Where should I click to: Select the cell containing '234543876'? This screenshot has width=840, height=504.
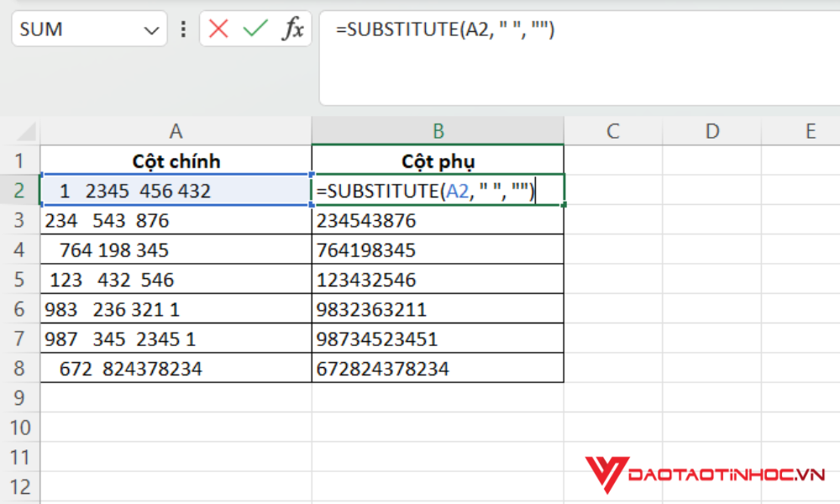(437, 220)
